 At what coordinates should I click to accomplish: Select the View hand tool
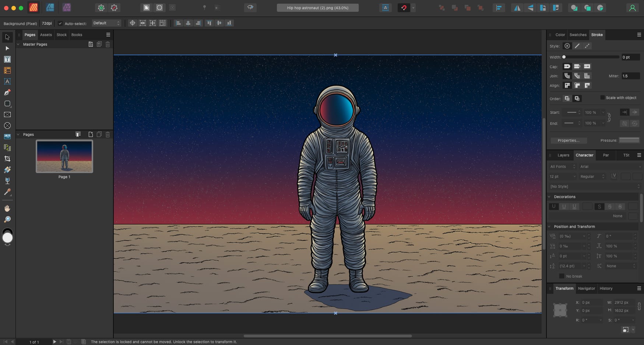coord(7,208)
